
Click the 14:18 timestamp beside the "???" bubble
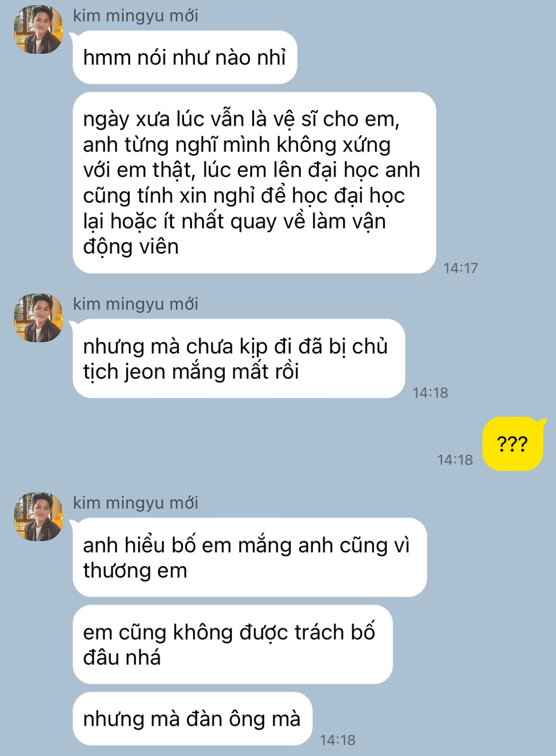pos(455,460)
